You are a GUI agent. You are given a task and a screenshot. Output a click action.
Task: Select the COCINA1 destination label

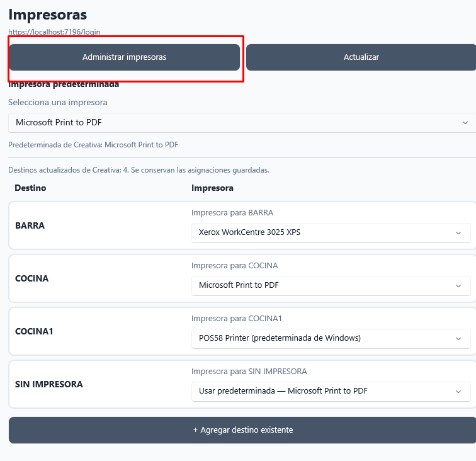34,331
